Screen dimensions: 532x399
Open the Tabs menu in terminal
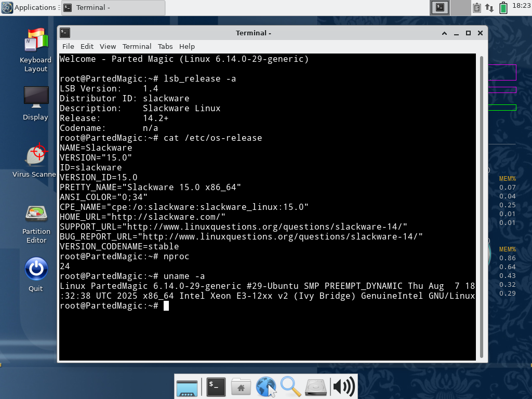pyautogui.click(x=165, y=46)
